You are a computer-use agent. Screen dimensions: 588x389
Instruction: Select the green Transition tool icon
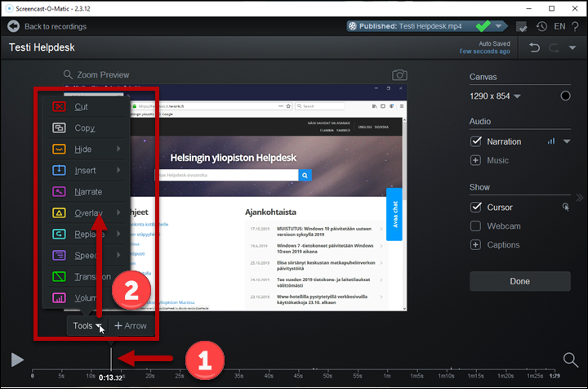point(59,277)
